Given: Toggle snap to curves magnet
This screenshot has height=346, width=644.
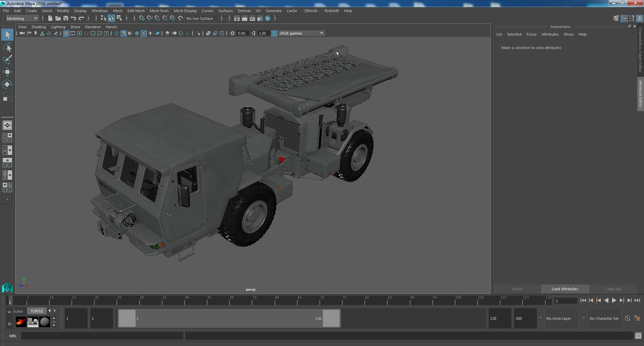Looking at the screenshot, I should pyautogui.click(x=150, y=18).
